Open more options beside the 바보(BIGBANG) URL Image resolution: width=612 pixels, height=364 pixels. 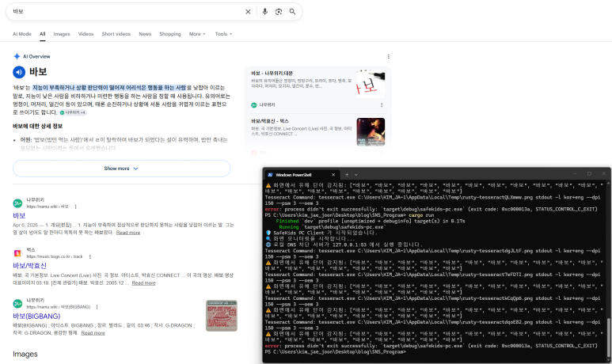tap(97, 307)
